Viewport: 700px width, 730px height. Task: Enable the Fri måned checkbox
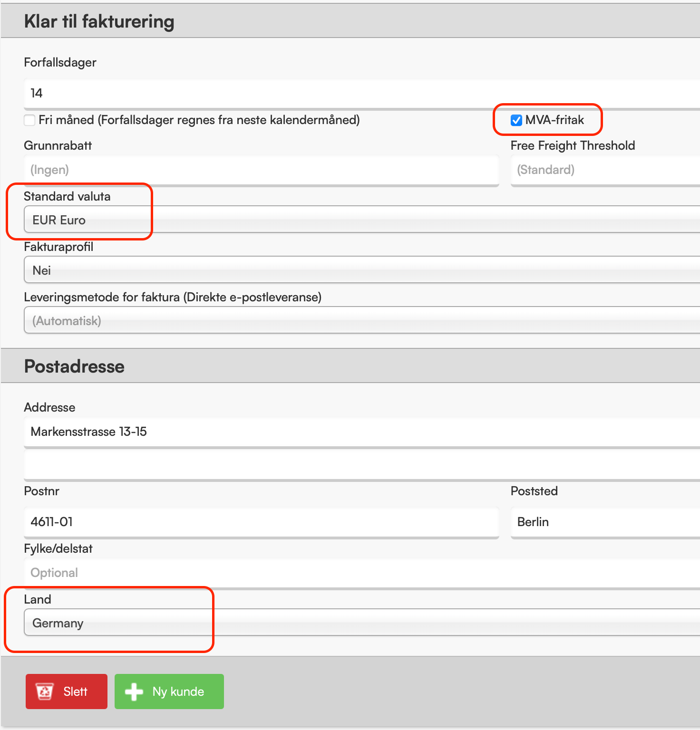coord(29,120)
